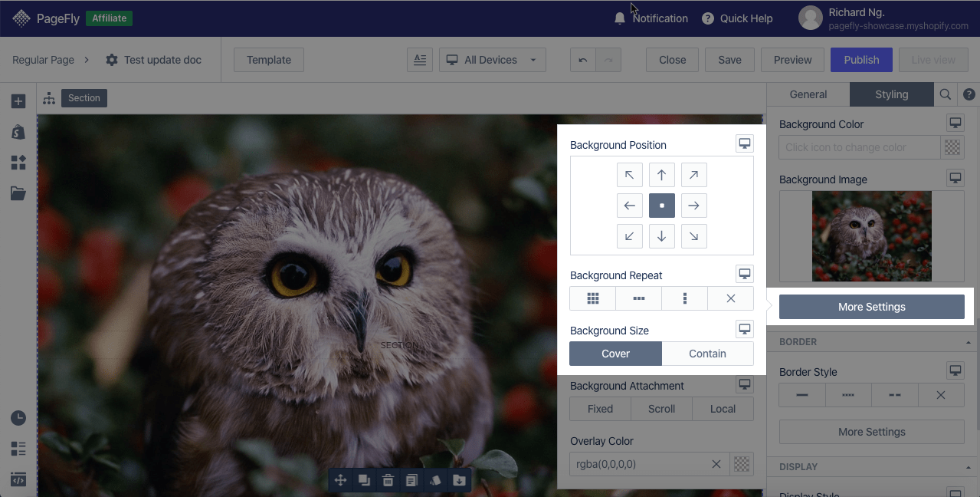This screenshot has width=980, height=497.
Task: Redo the last change
Action: click(x=609, y=60)
